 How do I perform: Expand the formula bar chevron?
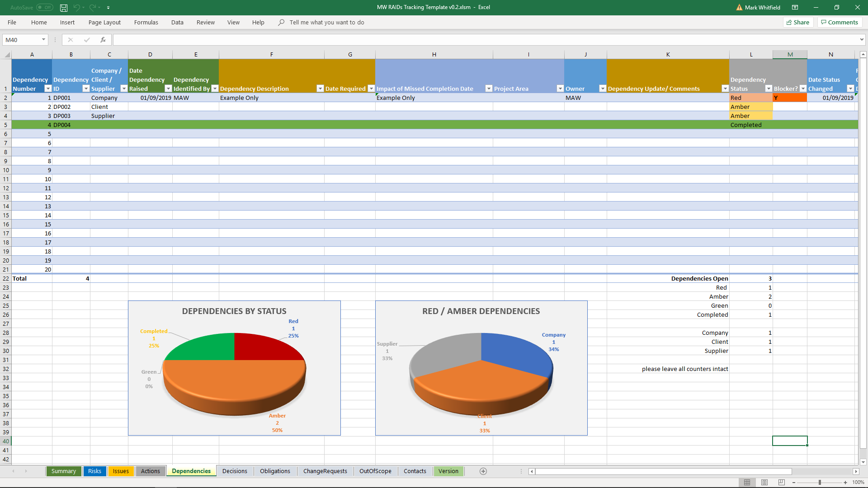coord(862,40)
